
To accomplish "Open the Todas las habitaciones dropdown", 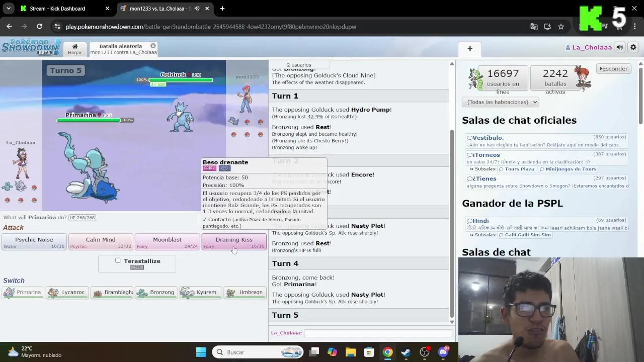I will tap(500, 102).
